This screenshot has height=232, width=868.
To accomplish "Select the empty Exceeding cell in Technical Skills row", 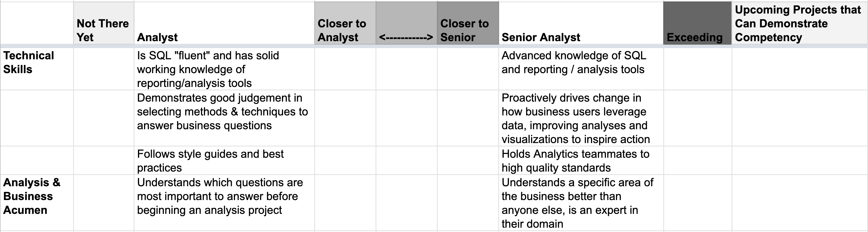I will [x=697, y=68].
